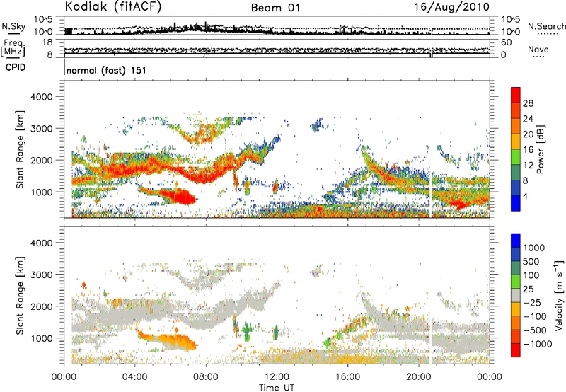This screenshot has height=392, width=566.
Task: Click the "12" label on Power colorbar
Action: (528, 166)
